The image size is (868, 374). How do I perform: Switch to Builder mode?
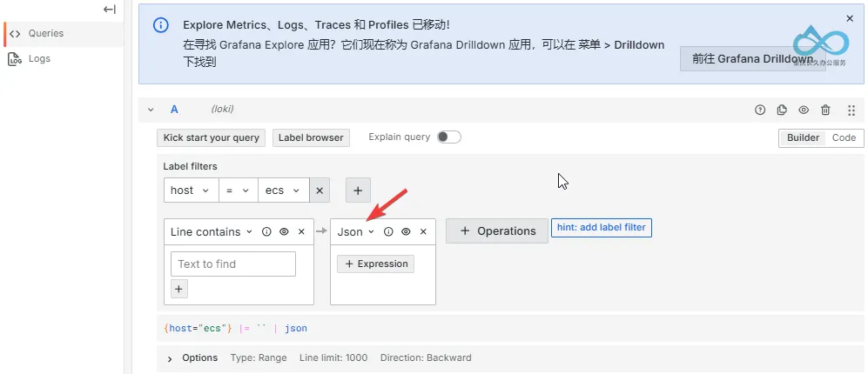(803, 137)
